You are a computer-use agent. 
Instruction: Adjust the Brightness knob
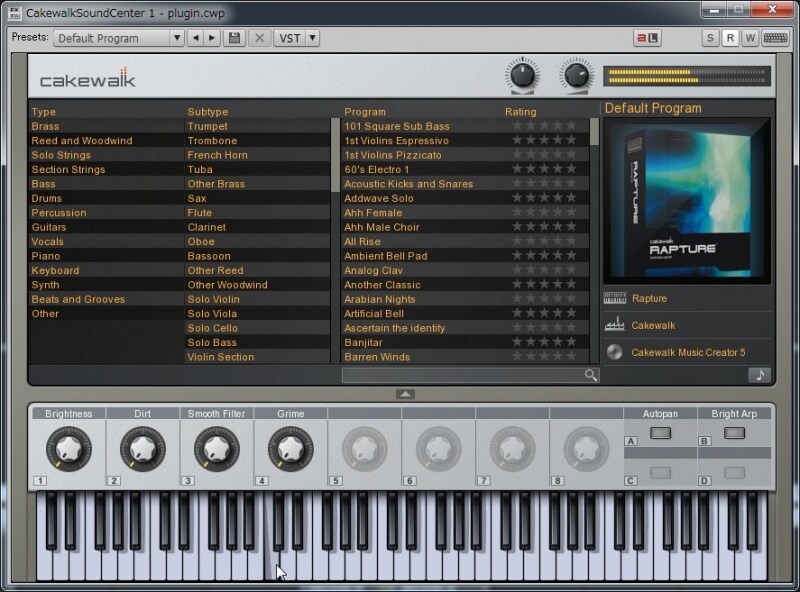tap(68, 447)
